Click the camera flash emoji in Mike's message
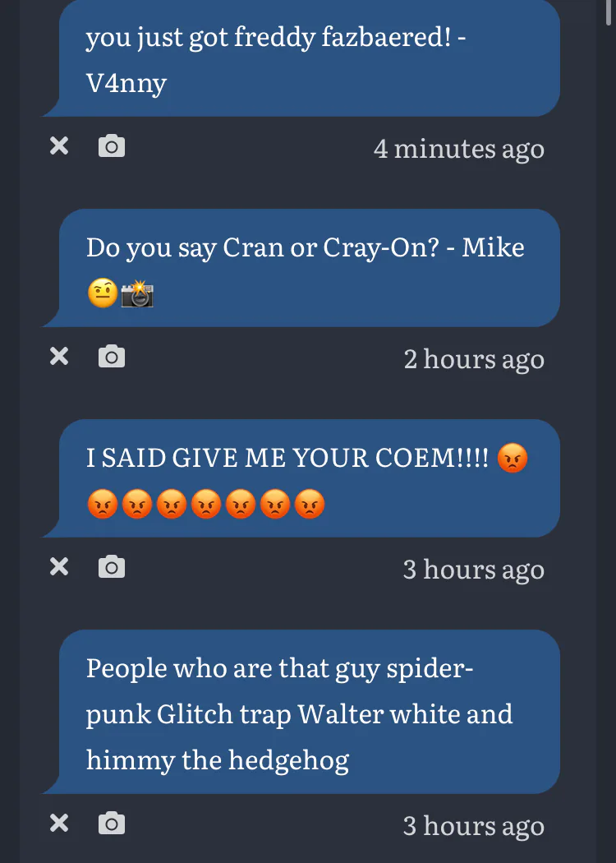 tap(137, 294)
